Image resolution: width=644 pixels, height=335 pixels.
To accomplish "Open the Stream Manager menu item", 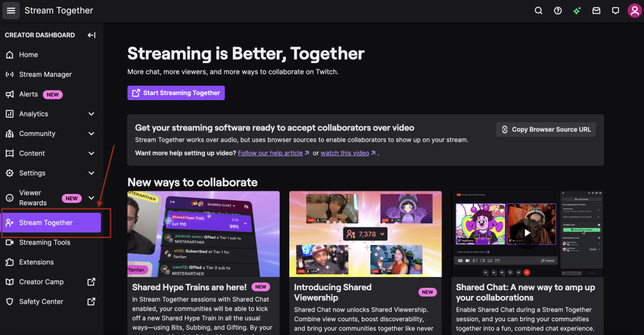I will point(50,74).
